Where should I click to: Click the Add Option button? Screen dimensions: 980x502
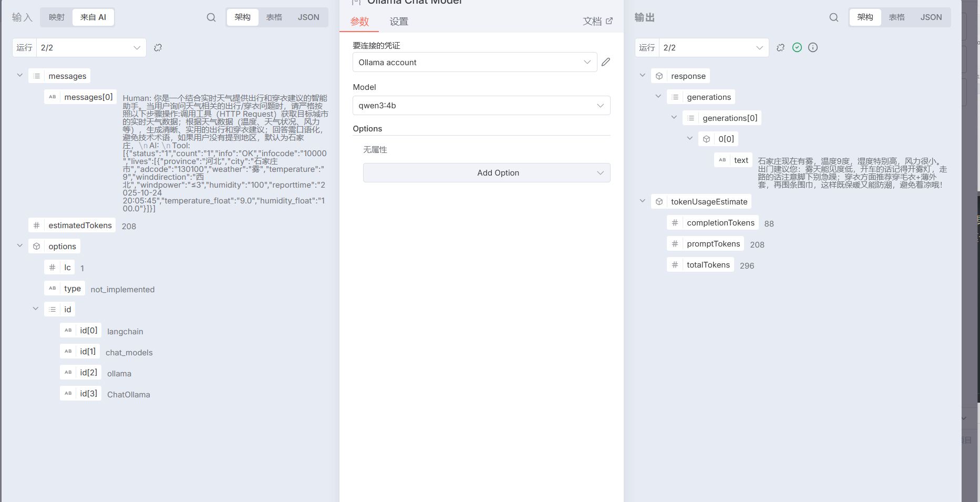(486, 173)
